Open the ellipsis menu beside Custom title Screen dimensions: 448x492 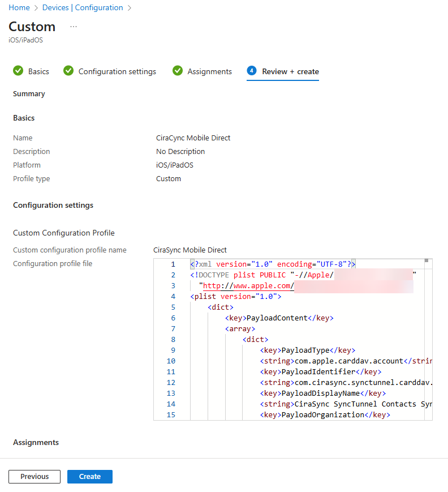click(x=74, y=27)
